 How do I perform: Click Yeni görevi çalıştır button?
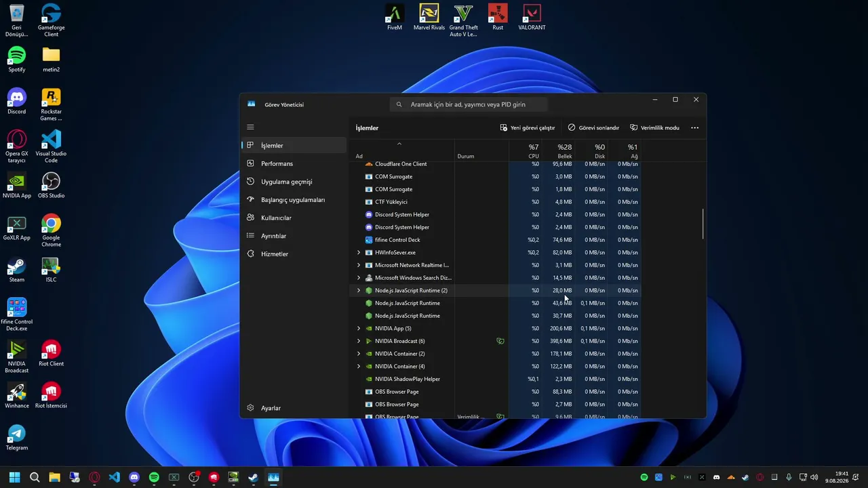tap(528, 127)
